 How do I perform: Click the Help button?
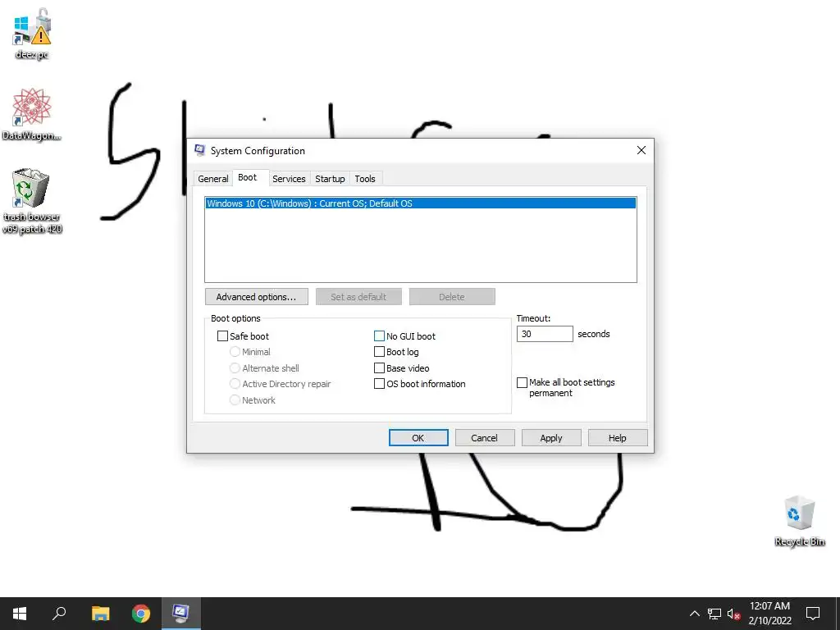[618, 438]
